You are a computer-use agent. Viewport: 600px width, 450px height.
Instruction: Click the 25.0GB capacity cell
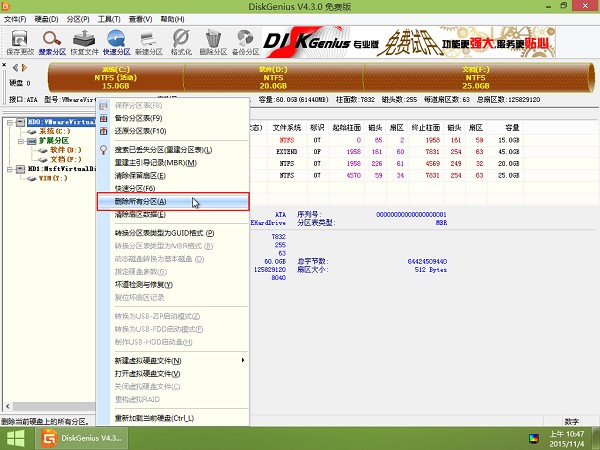click(509, 176)
